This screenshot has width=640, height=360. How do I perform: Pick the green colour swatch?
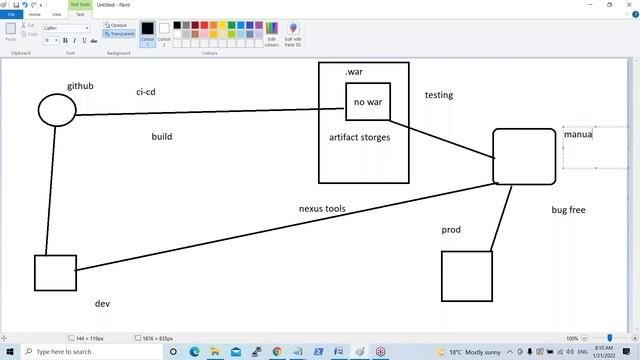pyautogui.click(x=232, y=25)
